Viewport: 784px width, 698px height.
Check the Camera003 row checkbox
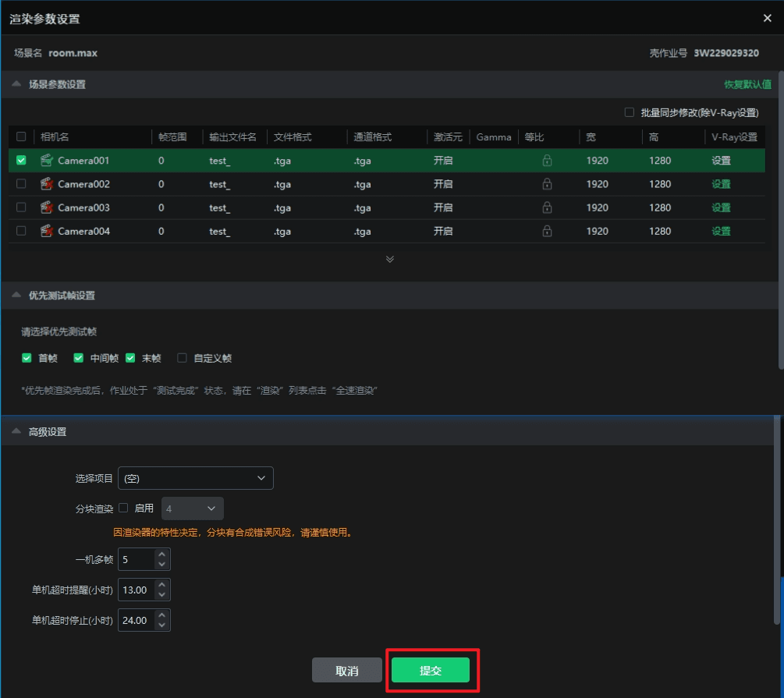(21, 207)
